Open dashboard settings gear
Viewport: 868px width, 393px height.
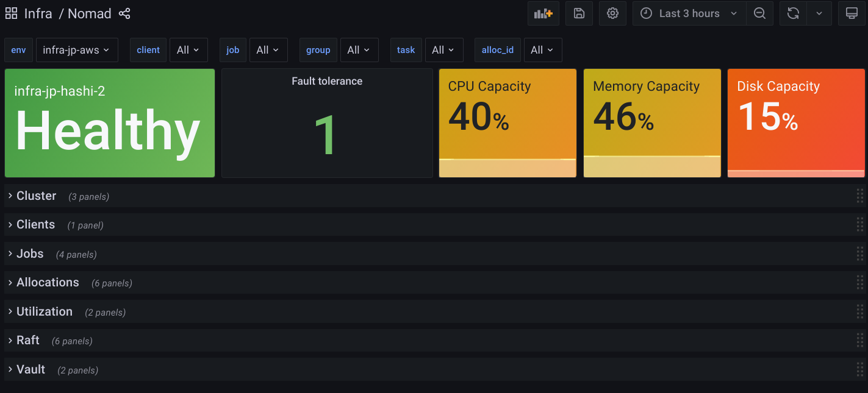tap(612, 13)
